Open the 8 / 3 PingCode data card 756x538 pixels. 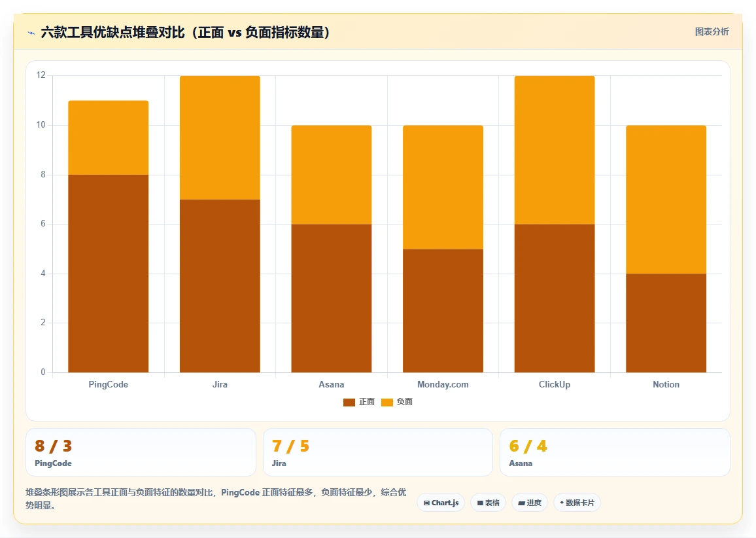pyautogui.click(x=141, y=452)
